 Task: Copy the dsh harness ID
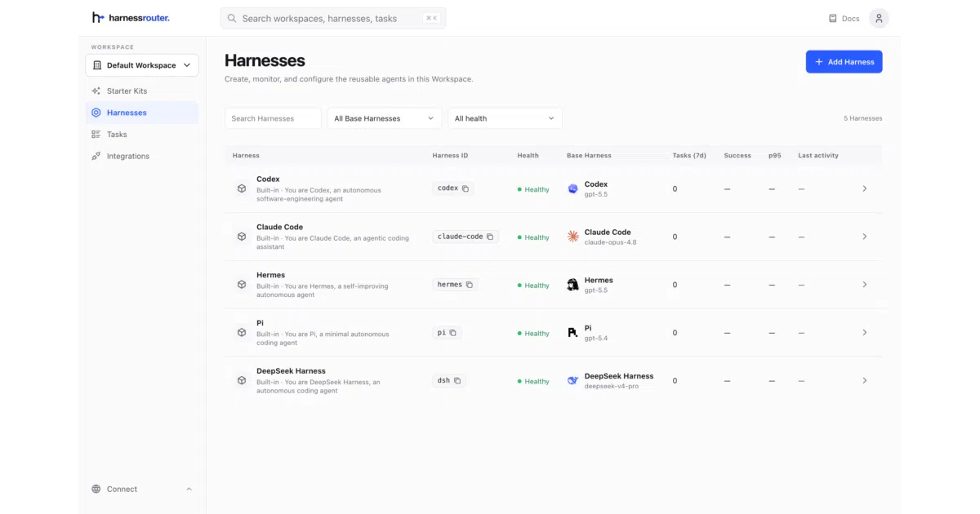tap(457, 380)
